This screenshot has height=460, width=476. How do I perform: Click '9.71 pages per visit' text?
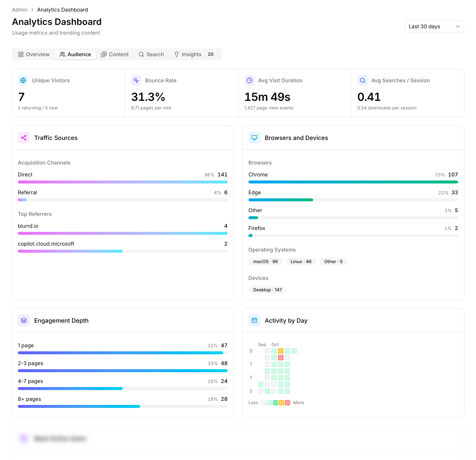(151, 108)
